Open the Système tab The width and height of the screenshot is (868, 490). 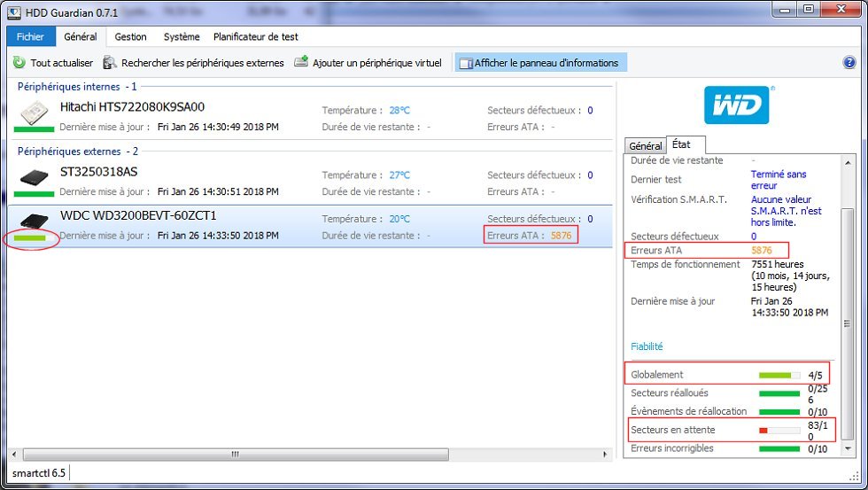[x=182, y=36]
